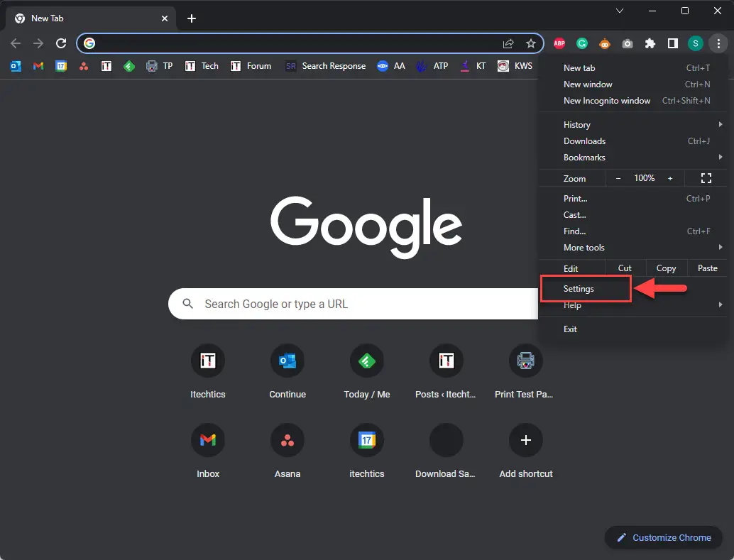Open the TP bookmark
Screen dimensions: 734x560
click(159, 66)
